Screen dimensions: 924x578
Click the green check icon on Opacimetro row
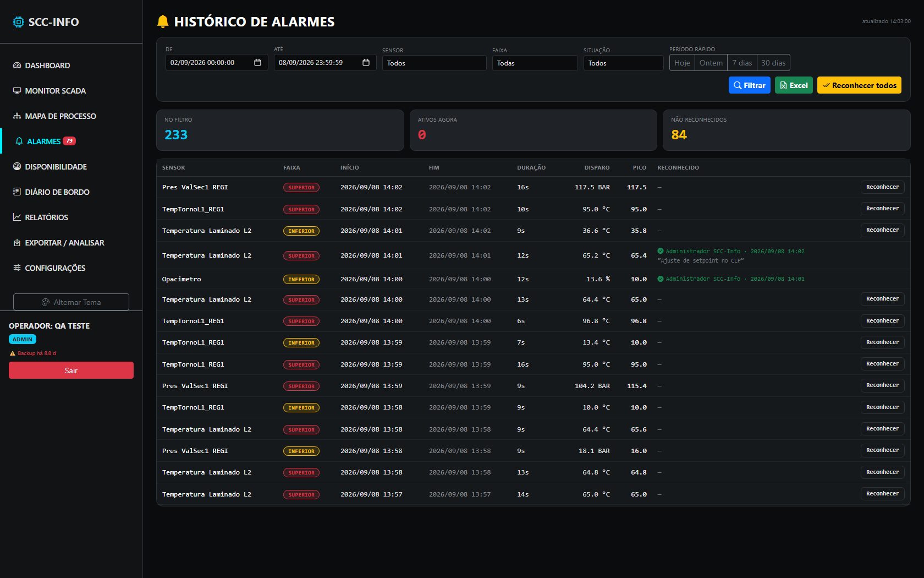click(x=661, y=279)
